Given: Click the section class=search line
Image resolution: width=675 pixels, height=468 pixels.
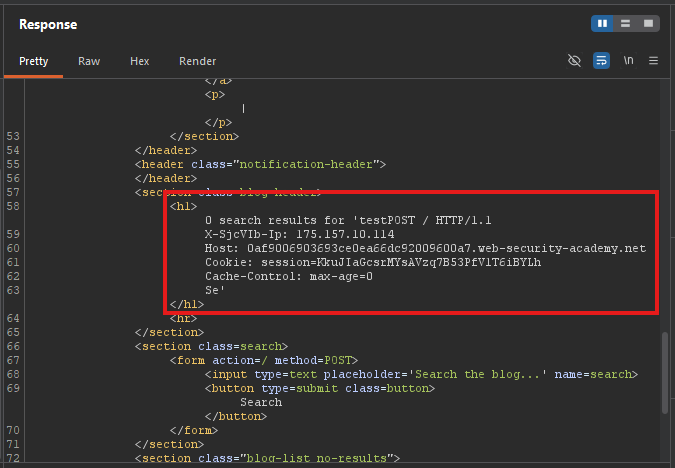Looking at the screenshot, I should tap(211, 346).
